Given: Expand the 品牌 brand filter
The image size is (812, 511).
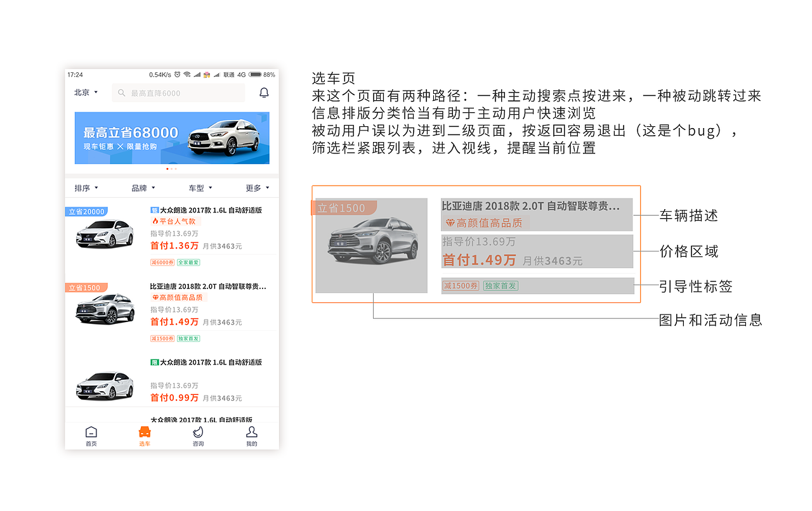Looking at the screenshot, I should coord(143,188).
